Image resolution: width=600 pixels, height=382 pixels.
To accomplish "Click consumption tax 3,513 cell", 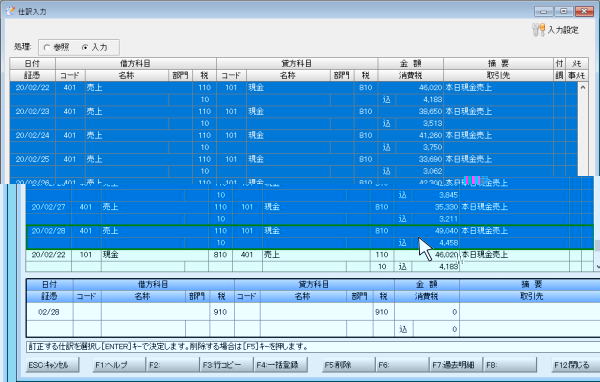I will click(419, 123).
